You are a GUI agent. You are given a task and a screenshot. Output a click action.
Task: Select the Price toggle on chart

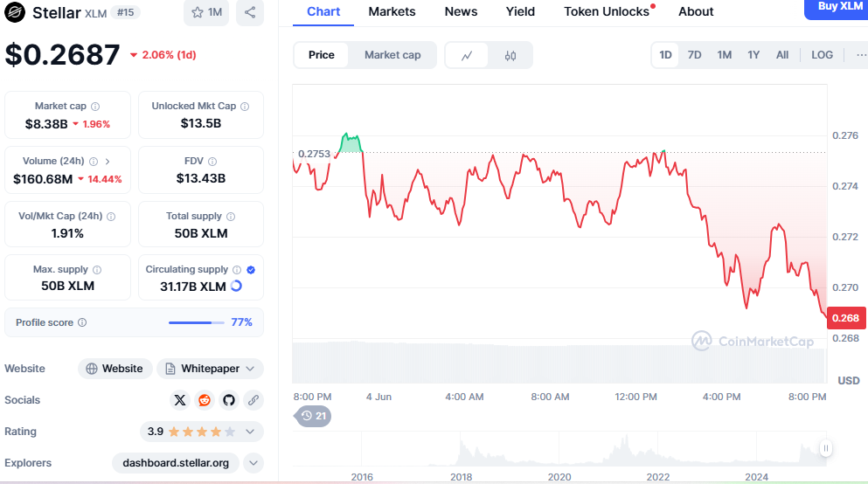click(321, 55)
